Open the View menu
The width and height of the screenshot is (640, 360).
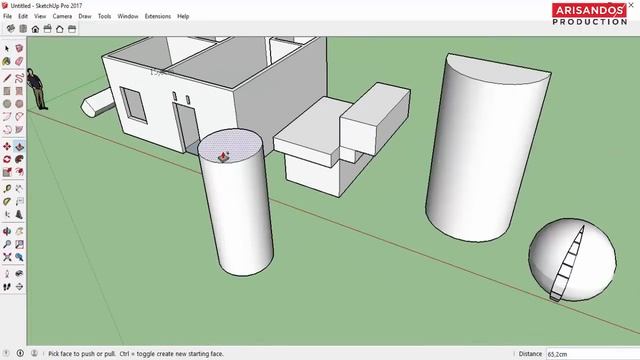pyautogui.click(x=40, y=16)
